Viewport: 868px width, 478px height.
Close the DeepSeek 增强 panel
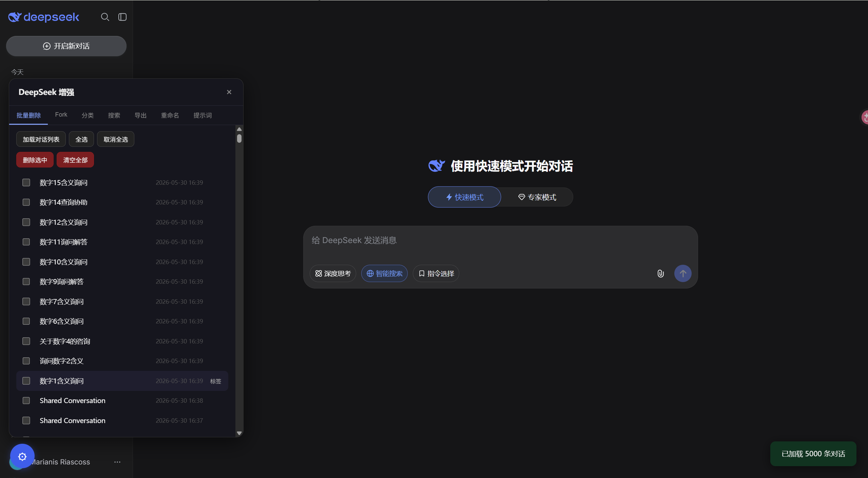[229, 92]
